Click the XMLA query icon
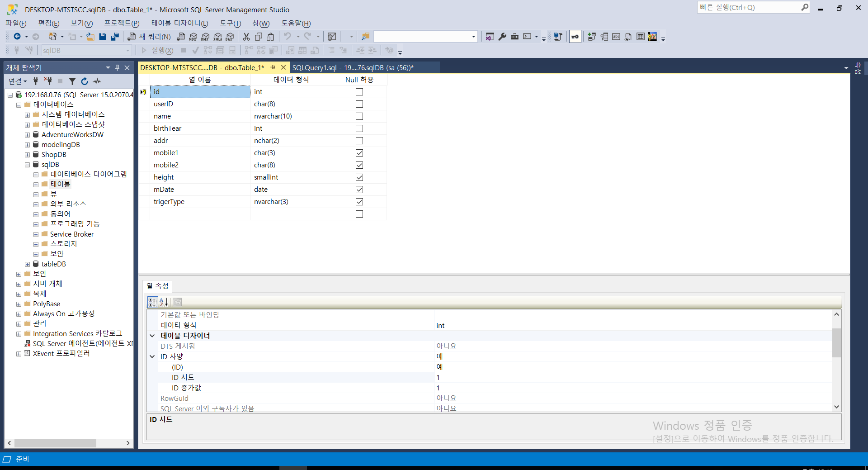The width and height of the screenshot is (868, 470). point(217,37)
